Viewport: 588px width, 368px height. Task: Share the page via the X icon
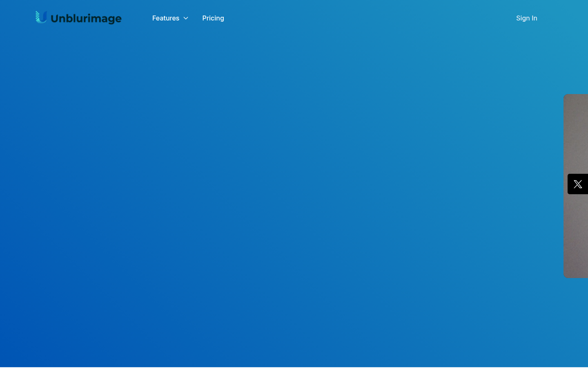click(577, 184)
